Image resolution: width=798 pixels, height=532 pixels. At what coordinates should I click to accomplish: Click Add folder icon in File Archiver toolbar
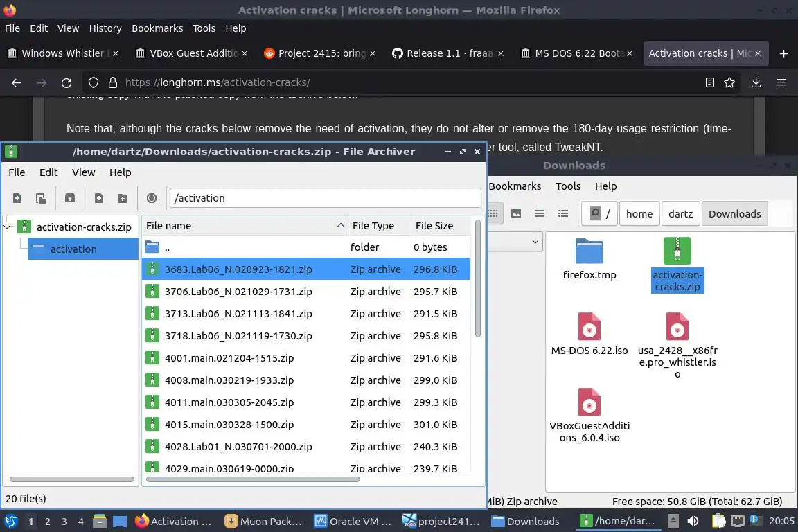click(123, 198)
